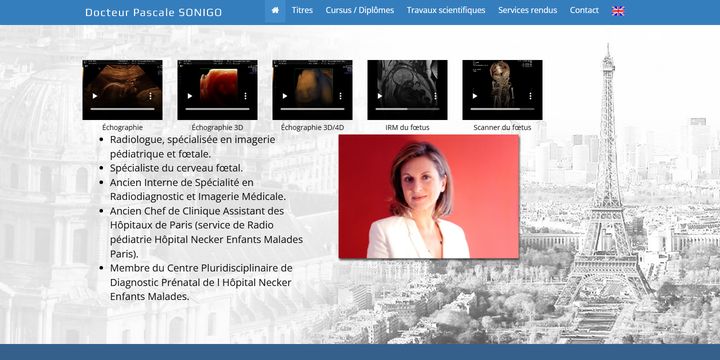720x360 pixels.
Task: Click the Scanner du fœtus caption
Action: (x=502, y=127)
